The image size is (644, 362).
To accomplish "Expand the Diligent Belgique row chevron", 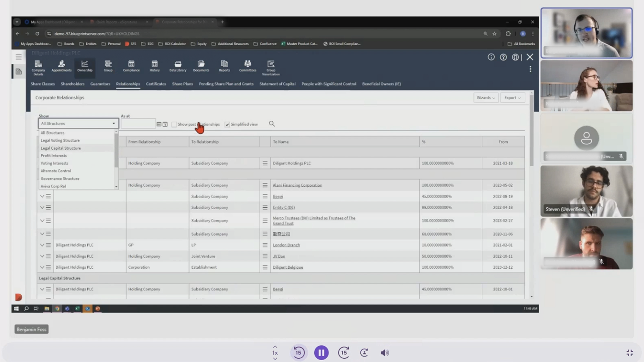I will point(42,267).
